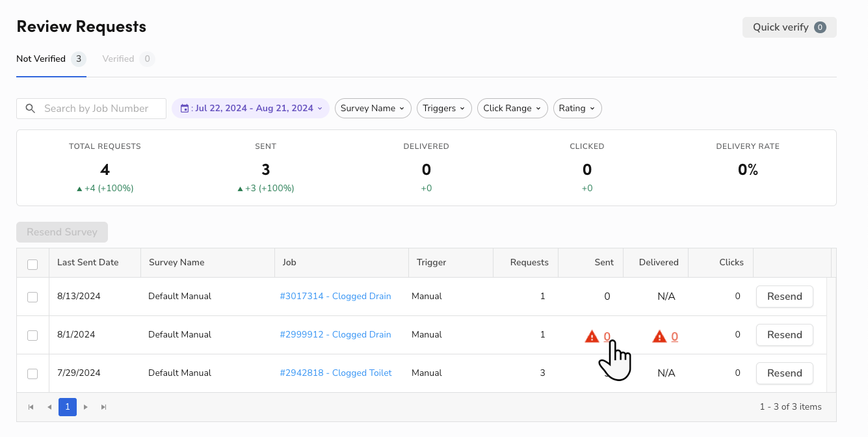The height and width of the screenshot is (437, 868).
Task: Check the 7/29/2024 row checkbox
Action: [x=33, y=373]
